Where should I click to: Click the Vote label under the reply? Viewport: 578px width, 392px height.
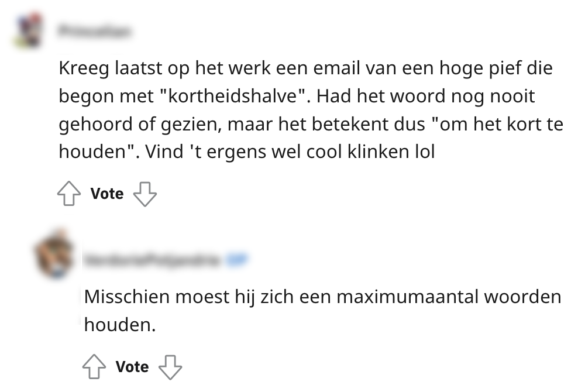(x=132, y=367)
